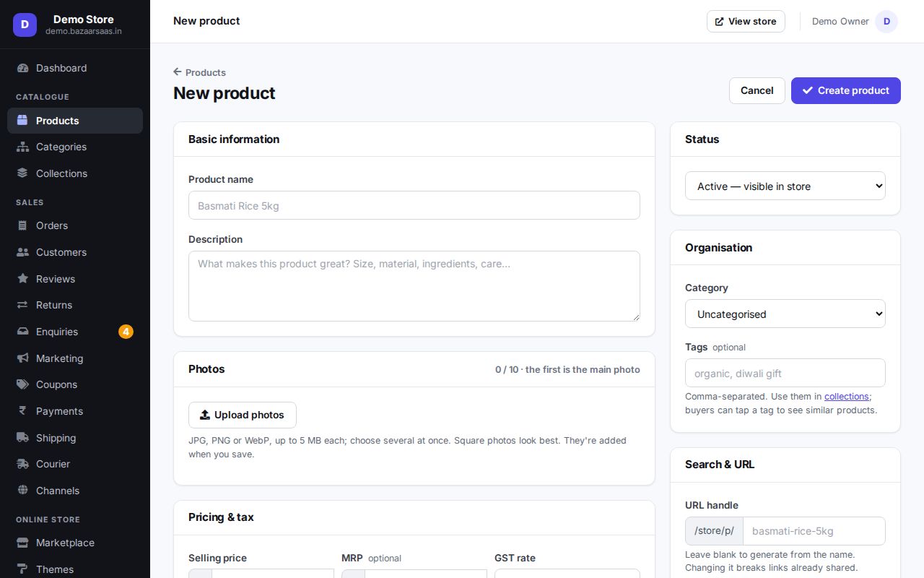
Task: Click the Collections layers icon
Action: [x=22, y=173]
